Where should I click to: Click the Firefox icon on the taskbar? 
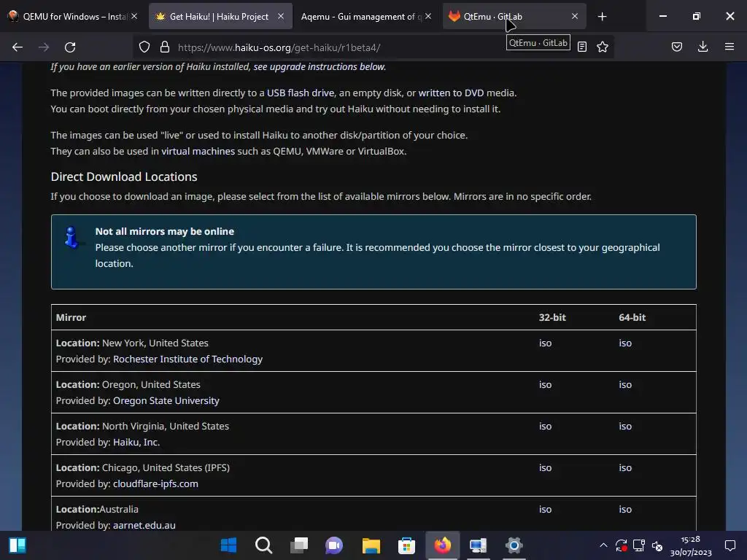pyautogui.click(x=443, y=545)
